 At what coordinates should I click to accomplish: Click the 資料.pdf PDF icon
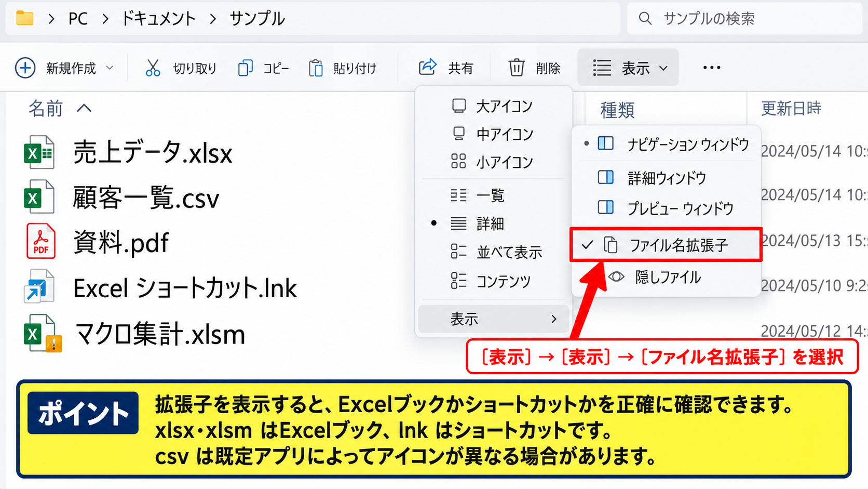click(x=41, y=241)
